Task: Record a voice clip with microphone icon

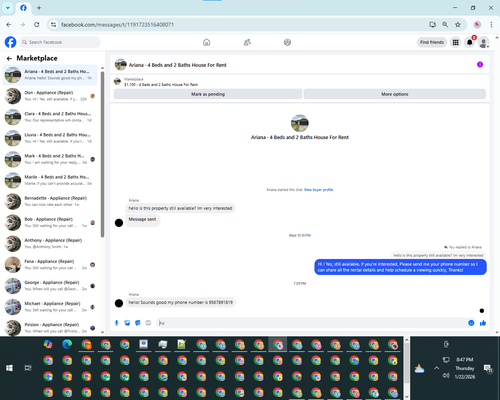Action: tap(117, 323)
